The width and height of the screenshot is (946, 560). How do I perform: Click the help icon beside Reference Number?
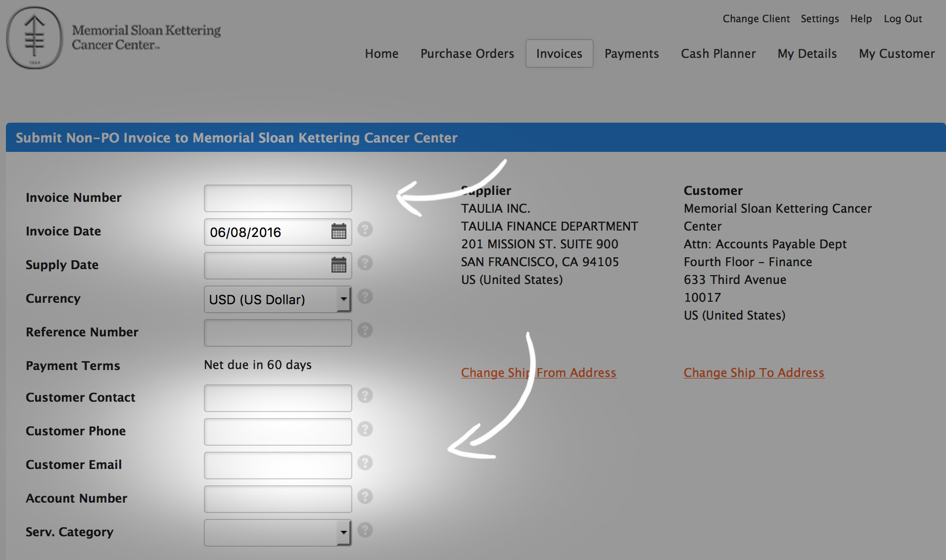click(x=365, y=330)
